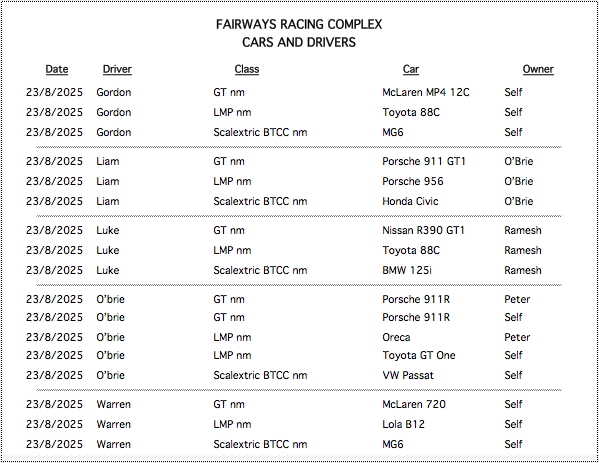
Task: Click the first Ramesh owner entry
Action: point(523,230)
